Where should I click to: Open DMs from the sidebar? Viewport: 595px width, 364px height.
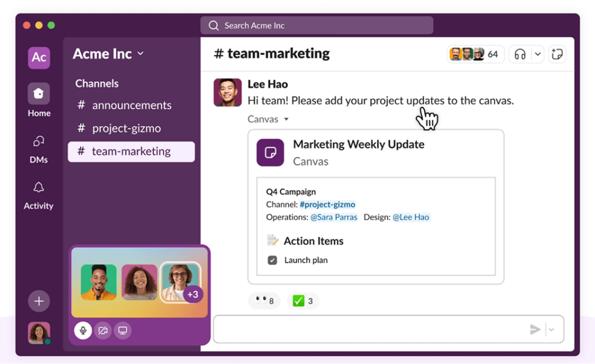tap(38, 142)
